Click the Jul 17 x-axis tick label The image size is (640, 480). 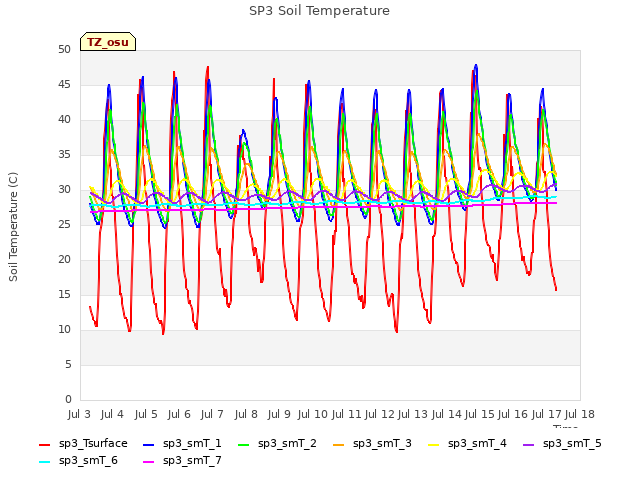point(546,414)
